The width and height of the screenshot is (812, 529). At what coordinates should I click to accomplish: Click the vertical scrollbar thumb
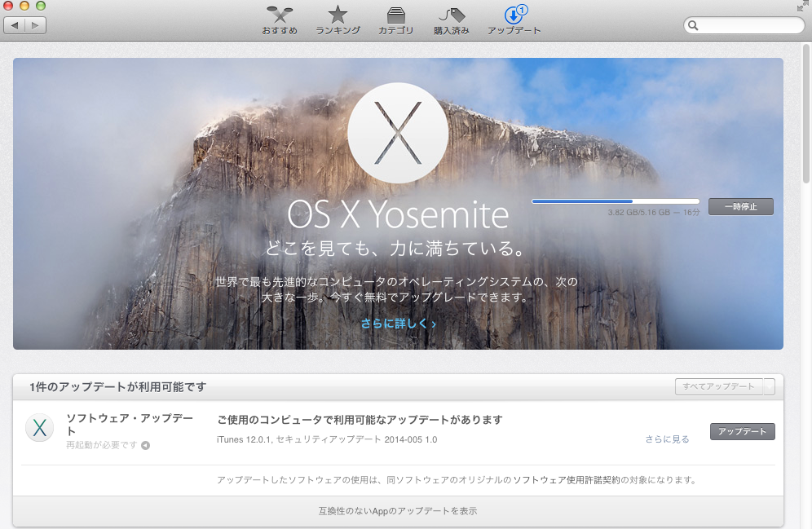805,114
